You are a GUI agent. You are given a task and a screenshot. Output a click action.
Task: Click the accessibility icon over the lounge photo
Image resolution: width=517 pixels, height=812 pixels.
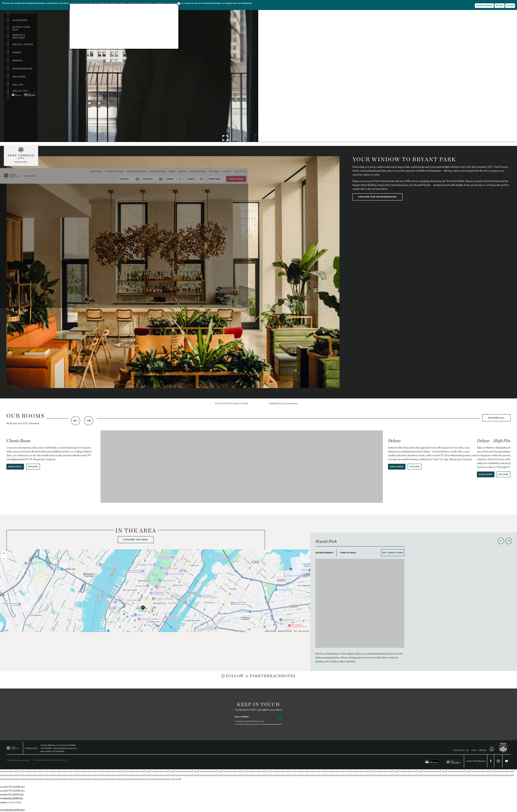point(243,304)
